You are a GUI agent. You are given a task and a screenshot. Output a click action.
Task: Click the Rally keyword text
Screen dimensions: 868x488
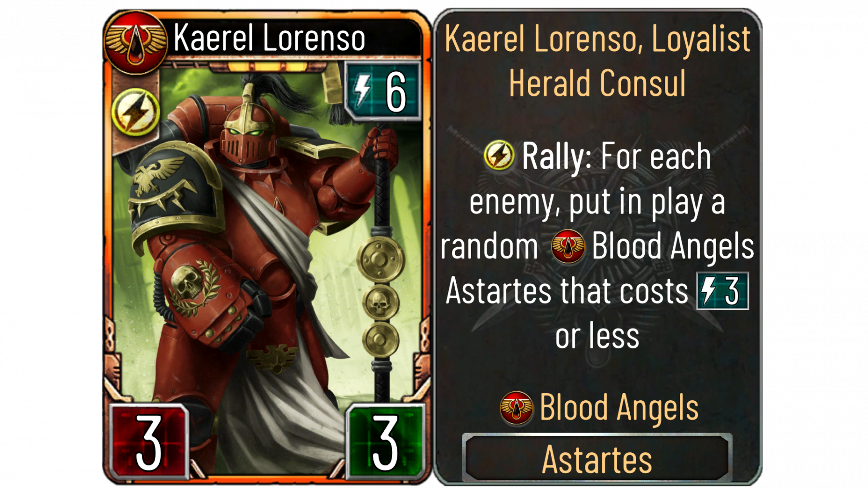(x=556, y=157)
